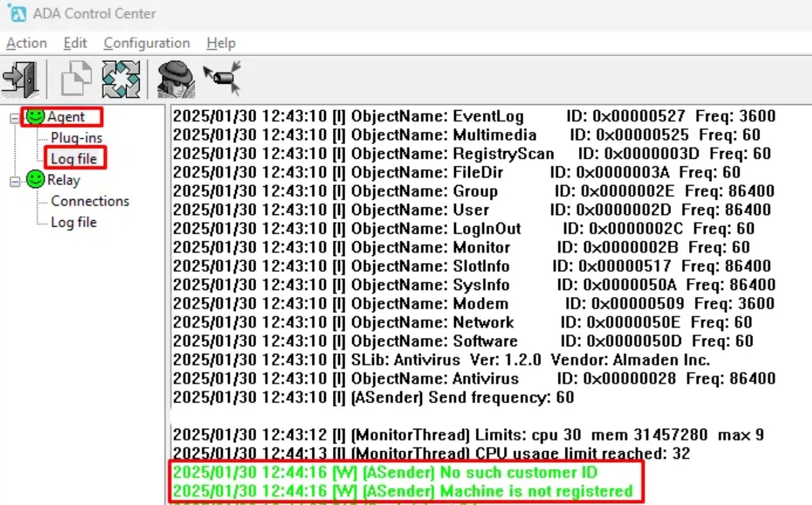Open the Configuration menu
Image resolution: width=812 pixels, height=505 pixels.
pos(146,43)
